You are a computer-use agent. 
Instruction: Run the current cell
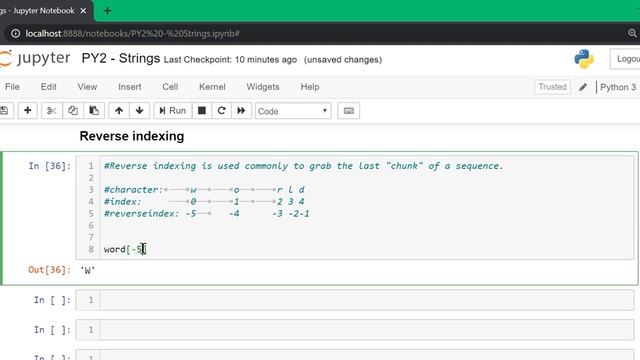click(x=172, y=111)
